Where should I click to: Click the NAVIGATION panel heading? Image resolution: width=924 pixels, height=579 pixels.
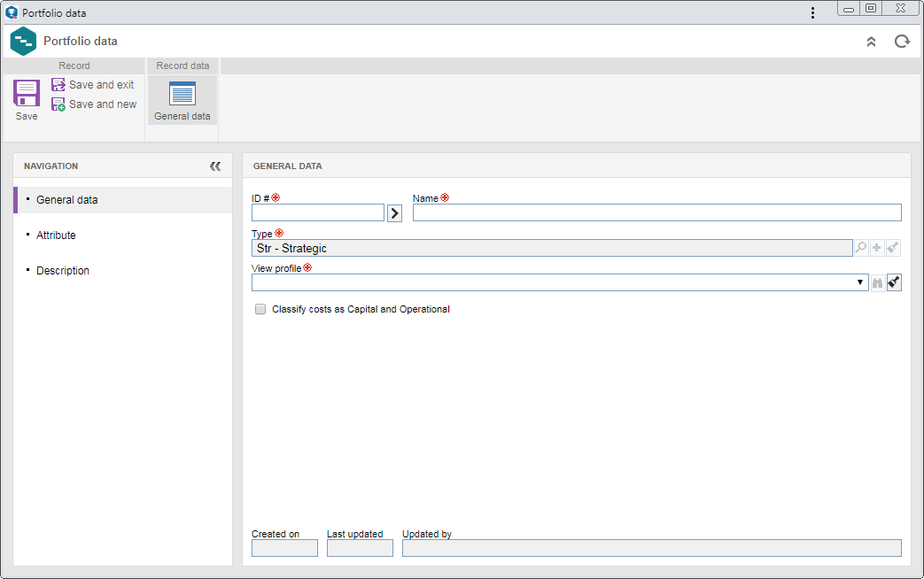click(50, 166)
